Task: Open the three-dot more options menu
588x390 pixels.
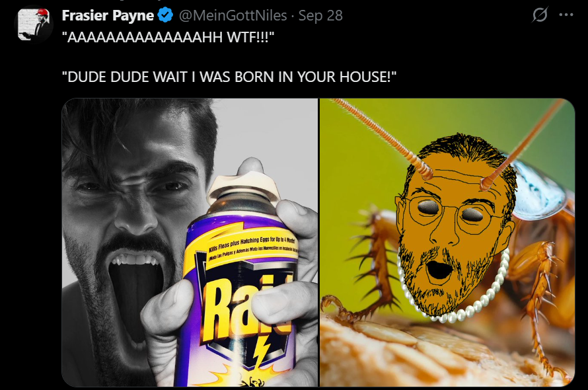Action: pyautogui.click(x=566, y=15)
